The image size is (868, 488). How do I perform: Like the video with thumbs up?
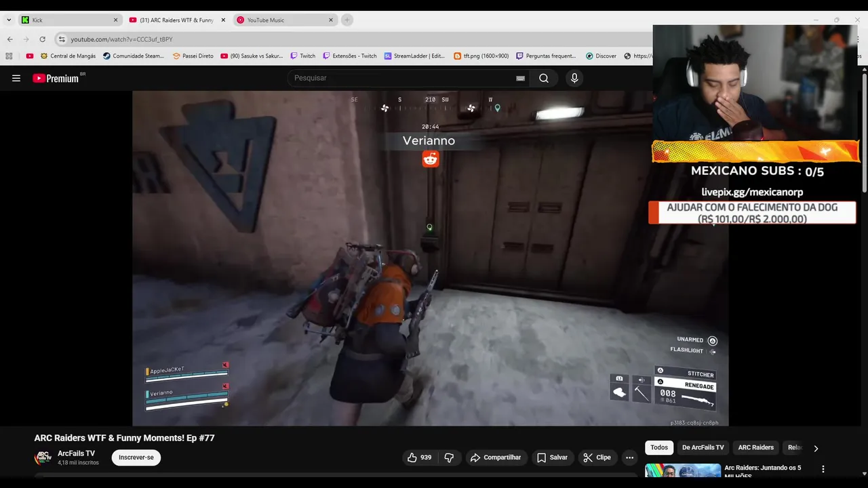click(x=419, y=457)
